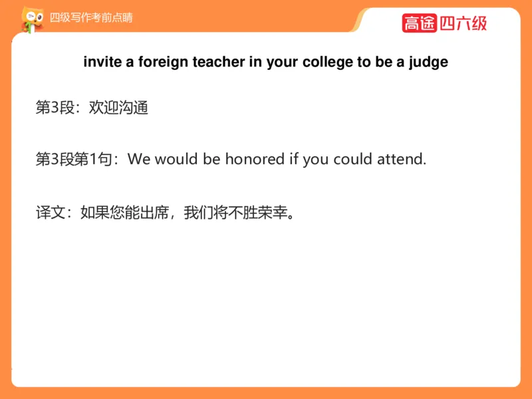Click the 欢迎沟通 text
The width and height of the screenshot is (532, 399).
tap(118, 108)
